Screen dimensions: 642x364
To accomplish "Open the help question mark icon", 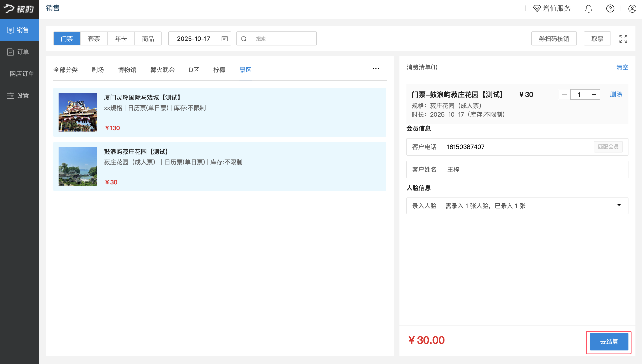I will pyautogui.click(x=610, y=9).
